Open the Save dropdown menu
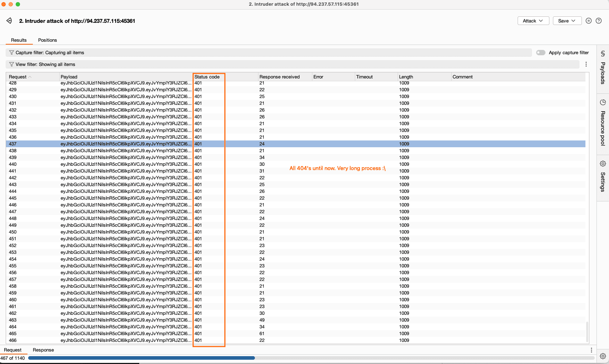Image resolution: width=609 pixels, height=364 pixels. [x=567, y=21]
